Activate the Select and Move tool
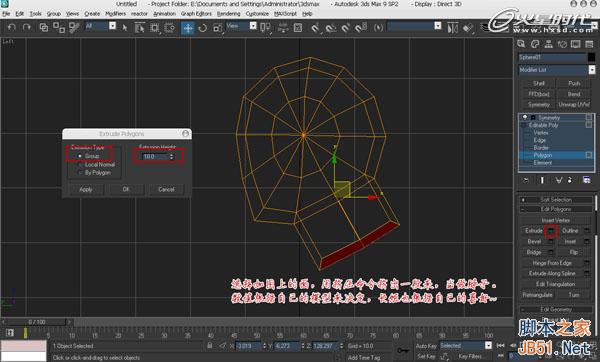 tap(188, 28)
